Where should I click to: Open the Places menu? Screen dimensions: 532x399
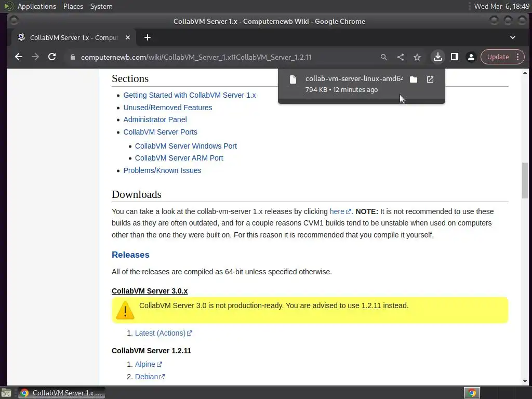click(73, 6)
